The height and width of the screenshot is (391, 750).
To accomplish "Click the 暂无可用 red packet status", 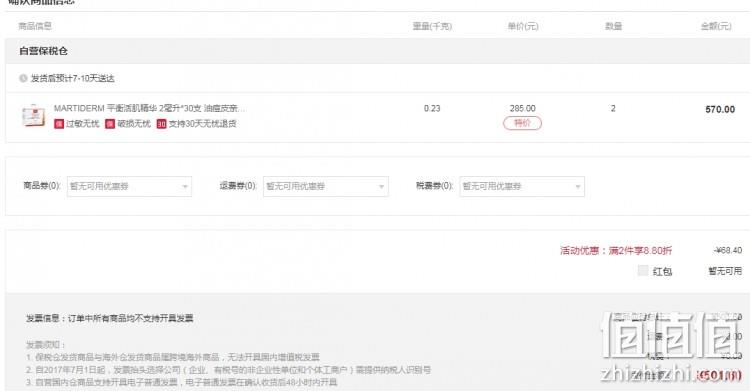I will pyautogui.click(x=725, y=271).
